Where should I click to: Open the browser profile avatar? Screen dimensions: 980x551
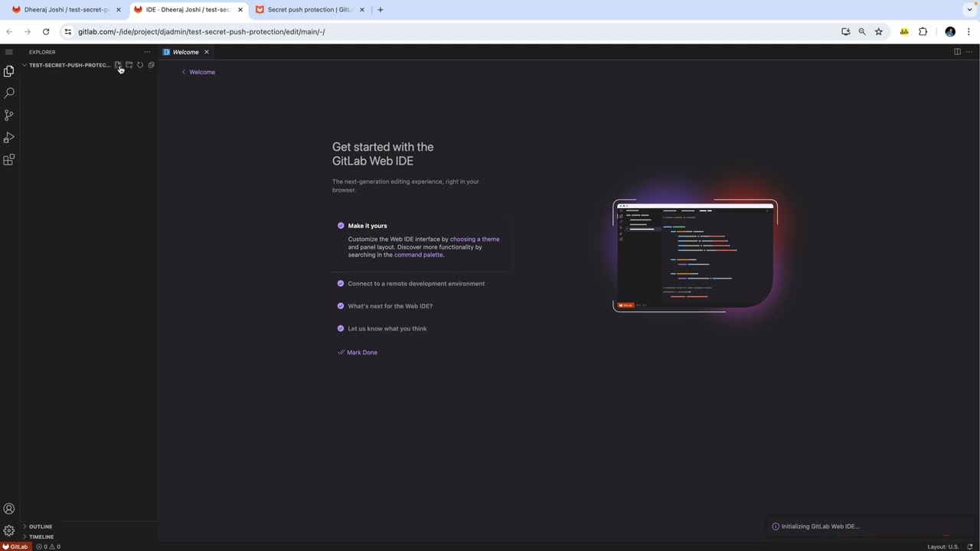pyautogui.click(x=950, y=32)
